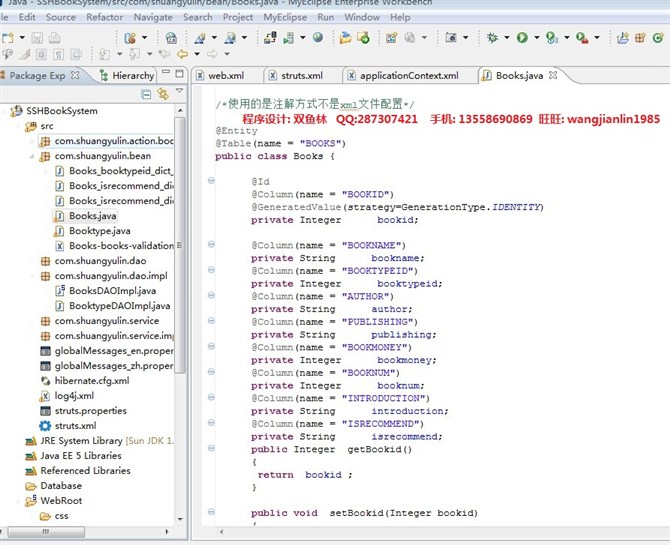The image size is (670, 545).
Task: Open the Refactor menu
Action: coord(105,17)
